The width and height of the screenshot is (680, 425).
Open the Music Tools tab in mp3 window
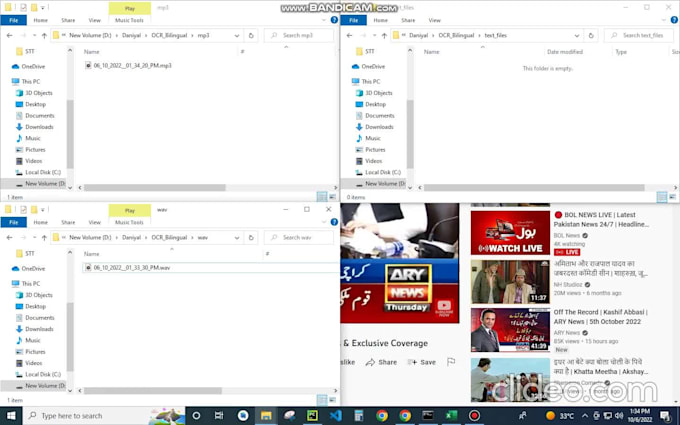pos(130,20)
